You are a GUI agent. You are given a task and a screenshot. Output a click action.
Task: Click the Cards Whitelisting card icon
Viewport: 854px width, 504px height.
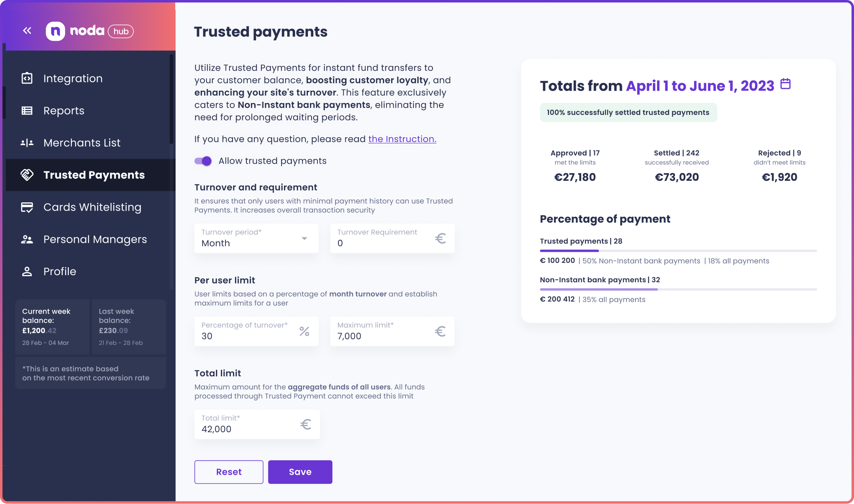click(27, 207)
